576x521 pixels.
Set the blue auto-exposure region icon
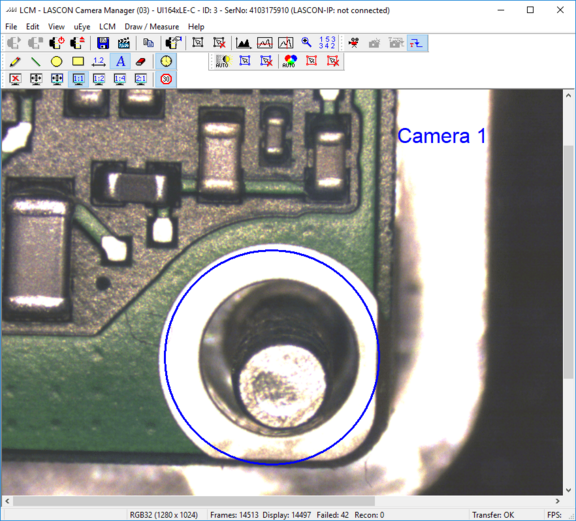pyautogui.click(x=245, y=61)
